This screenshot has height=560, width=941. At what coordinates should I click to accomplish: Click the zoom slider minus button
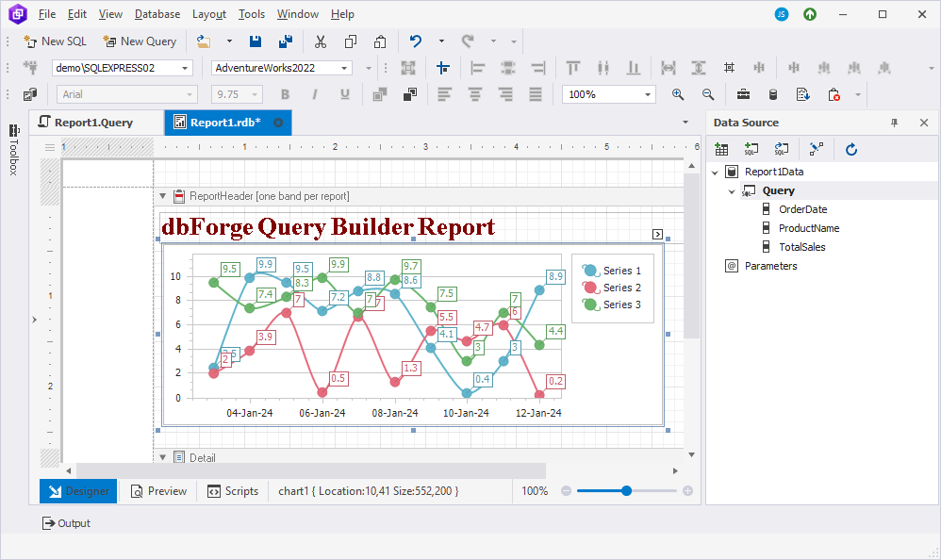pyautogui.click(x=566, y=490)
